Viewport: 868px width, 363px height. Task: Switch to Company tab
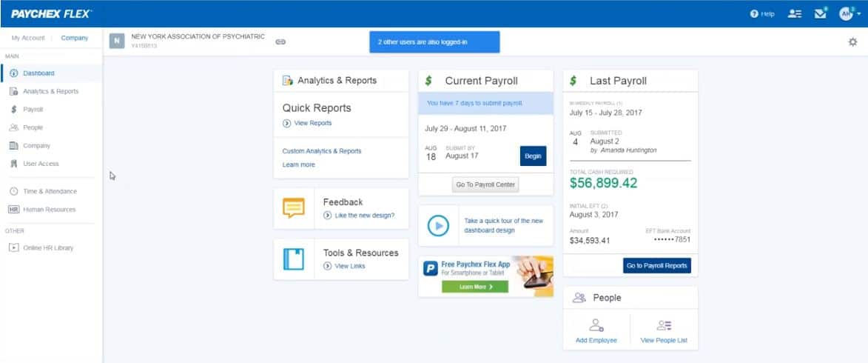[74, 39]
